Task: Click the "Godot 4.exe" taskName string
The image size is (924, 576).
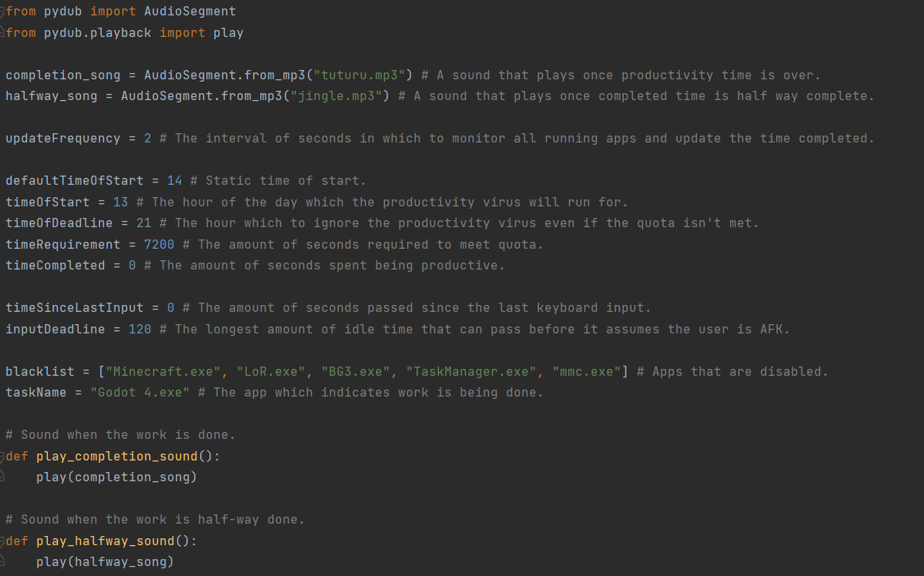Action: click(140, 392)
